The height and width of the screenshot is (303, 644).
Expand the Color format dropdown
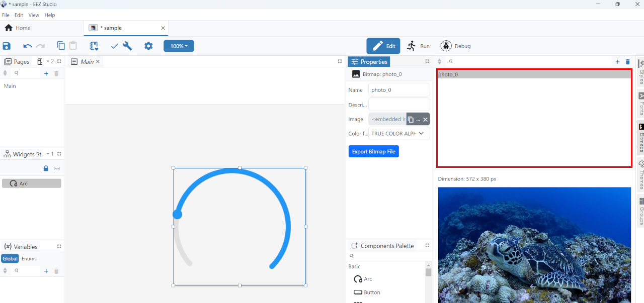(x=421, y=134)
